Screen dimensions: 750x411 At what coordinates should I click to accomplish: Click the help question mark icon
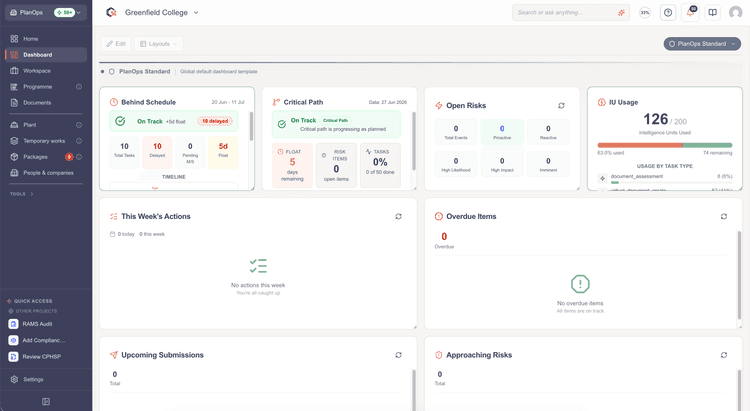[668, 12]
